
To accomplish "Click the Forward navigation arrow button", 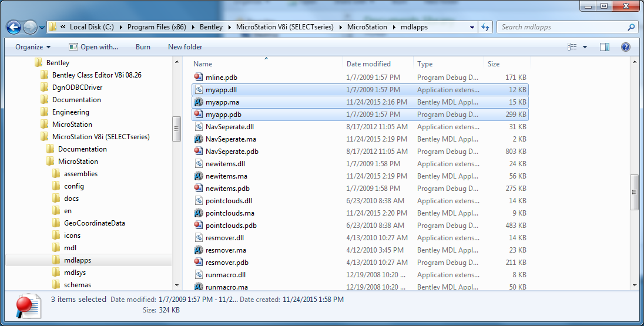I will (x=30, y=28).
